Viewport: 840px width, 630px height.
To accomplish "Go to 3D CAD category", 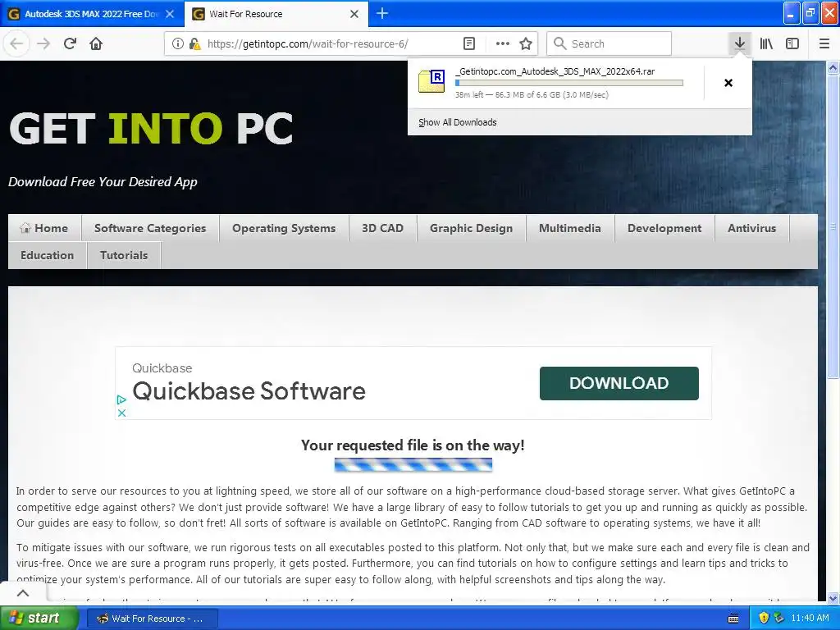I will click(382, 228).
